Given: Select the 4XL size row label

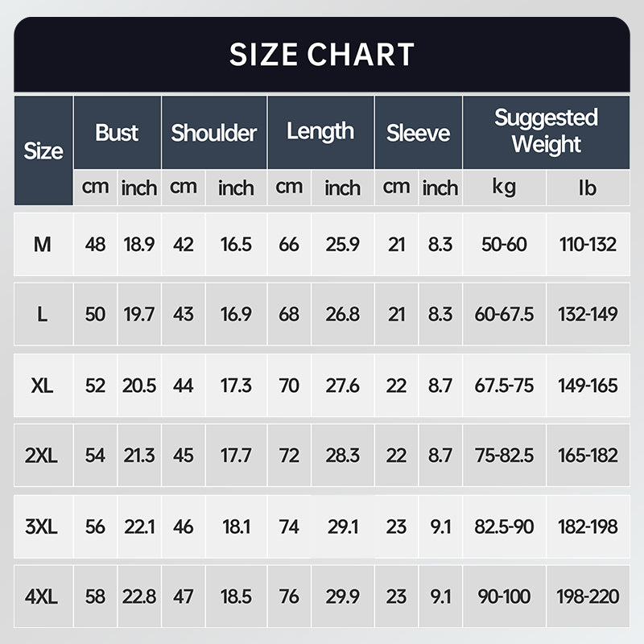Looking at the screenshot, I should pyautogui.click(x=43, y=597).
